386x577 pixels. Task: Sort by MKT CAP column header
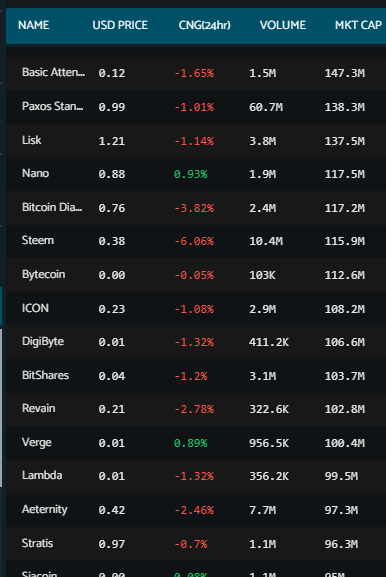coord(358,25)
